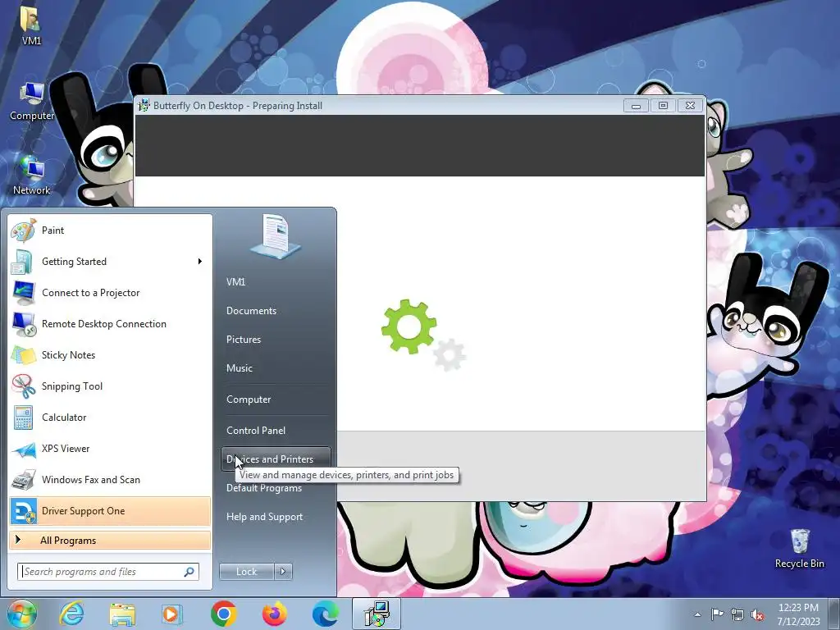
Task: Launch Internet Explorer from the taskbar
Action: (72, 614)
